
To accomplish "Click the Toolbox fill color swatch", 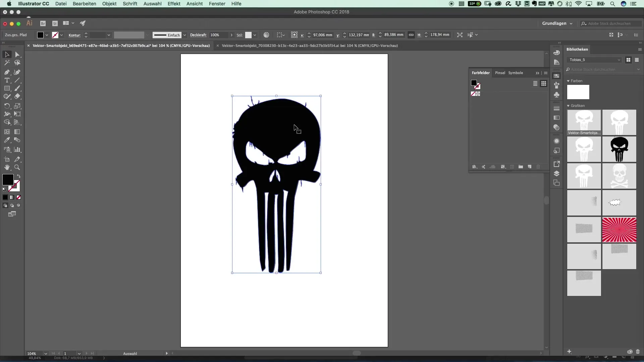I will pos(8,180).
